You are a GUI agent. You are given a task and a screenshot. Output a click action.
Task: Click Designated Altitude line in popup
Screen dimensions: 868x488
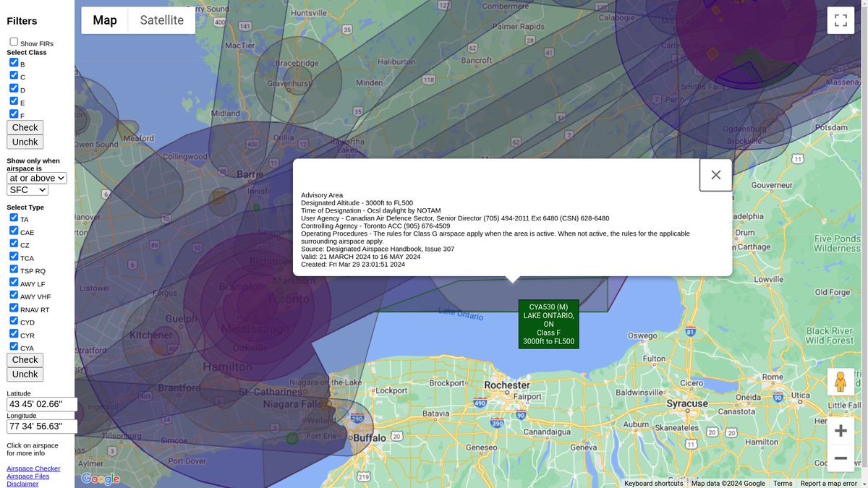point(357,202)
